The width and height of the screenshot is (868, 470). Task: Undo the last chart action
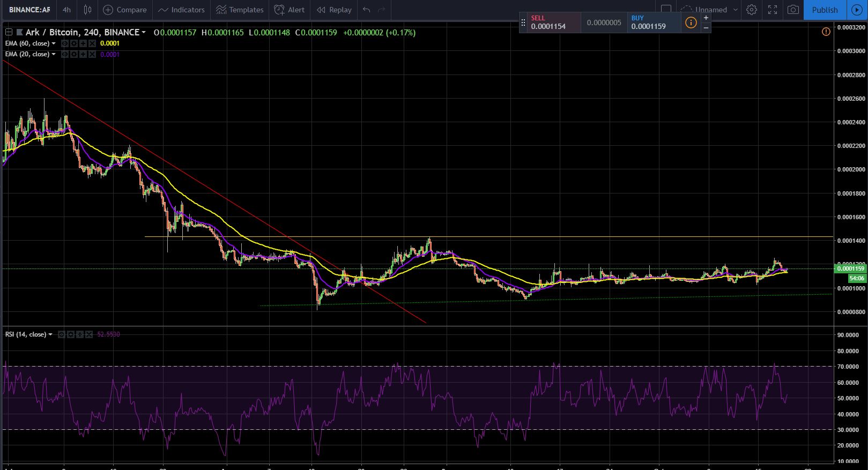point(366,10)
